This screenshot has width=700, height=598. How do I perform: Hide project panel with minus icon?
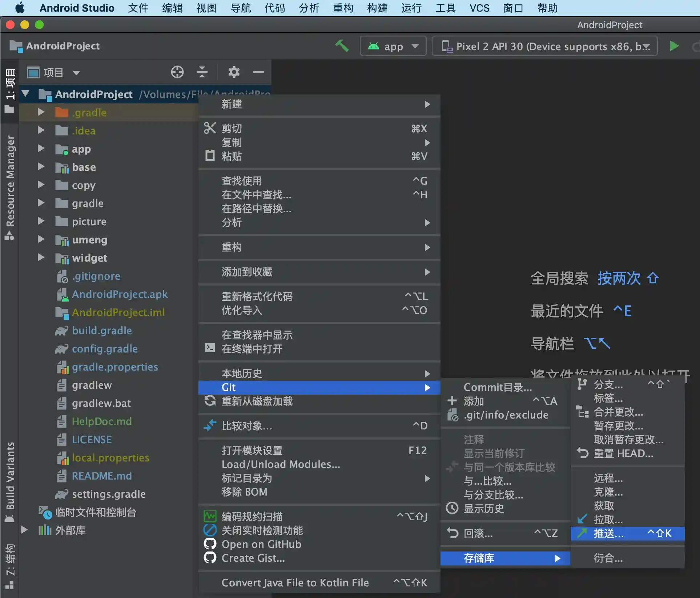click(x=258, y=72)
